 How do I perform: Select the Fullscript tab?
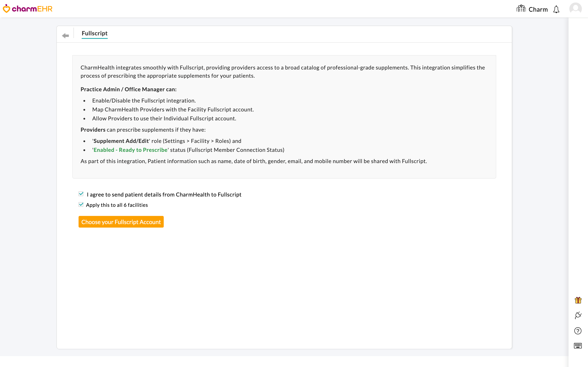click(94, 33)
